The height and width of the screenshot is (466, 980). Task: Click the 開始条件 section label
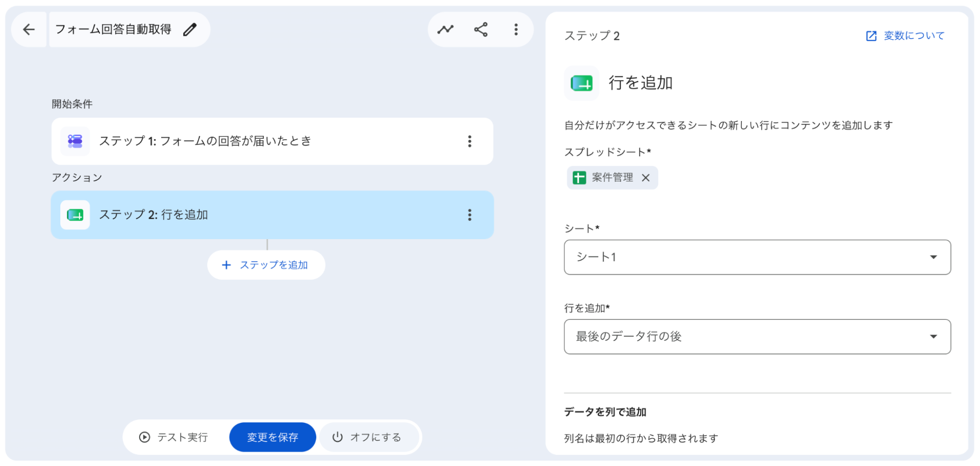[x=72, y=104]
